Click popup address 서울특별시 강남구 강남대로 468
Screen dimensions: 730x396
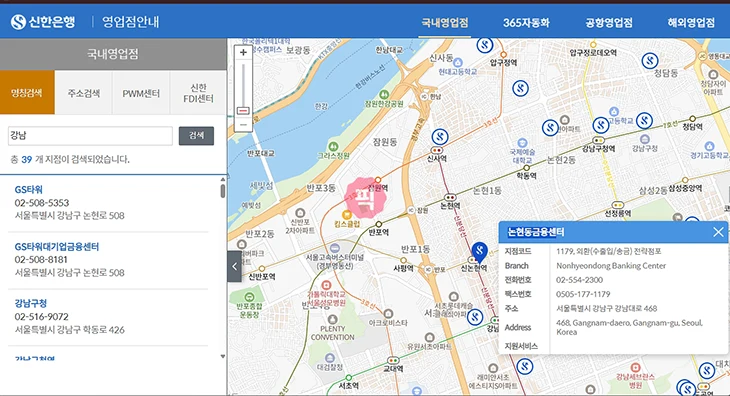click(607, 308)
